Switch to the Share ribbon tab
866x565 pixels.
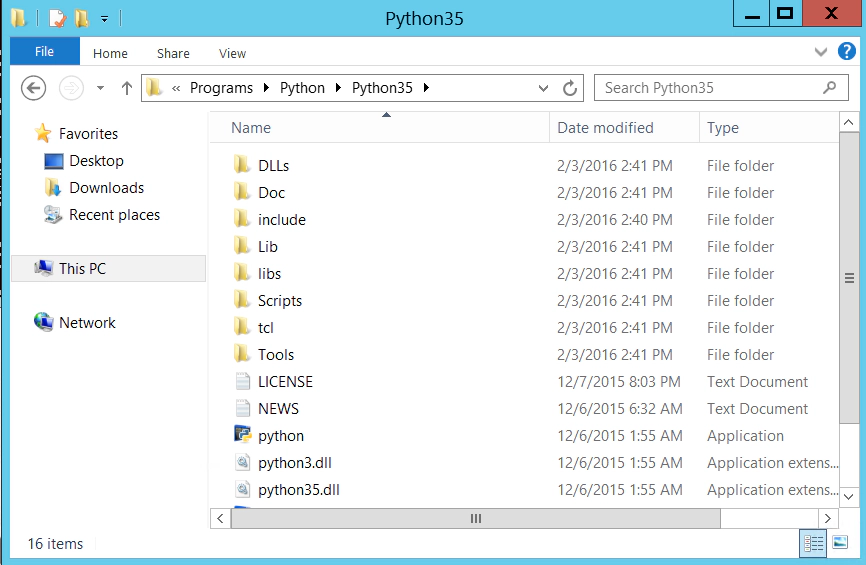pyautogui.click(x=173, y=53)
